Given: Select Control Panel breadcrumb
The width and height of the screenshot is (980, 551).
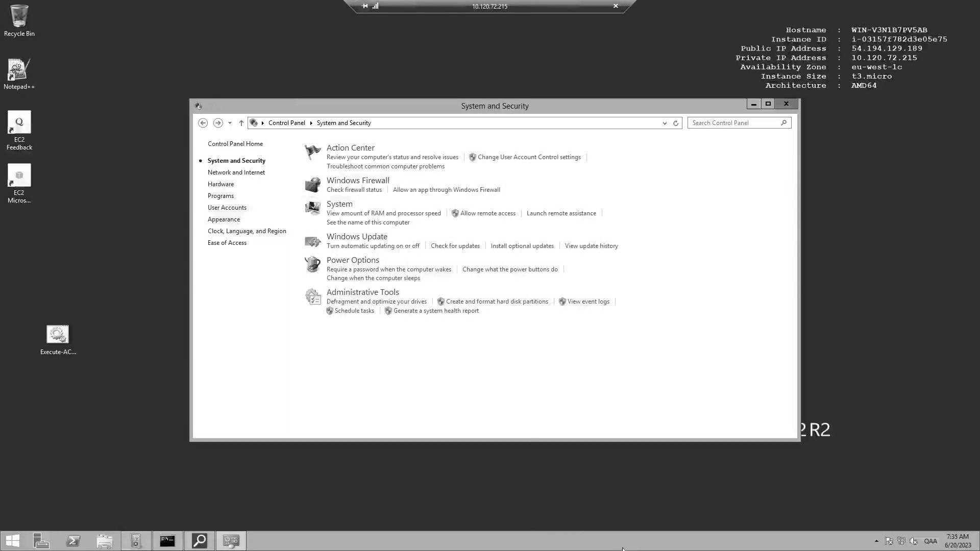Looking at the screenshot, I should click(x=286, y=122).
